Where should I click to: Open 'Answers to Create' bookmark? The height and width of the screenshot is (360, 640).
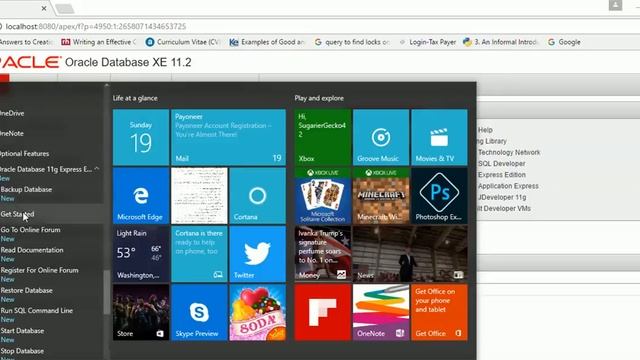pyautogui.click(x=26, y=42)
